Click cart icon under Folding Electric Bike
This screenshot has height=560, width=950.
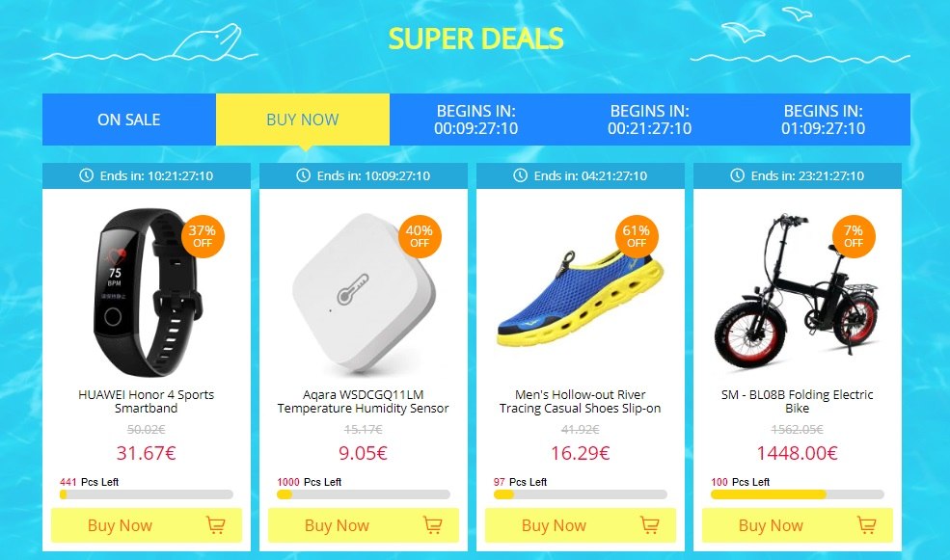click(866, 524)
